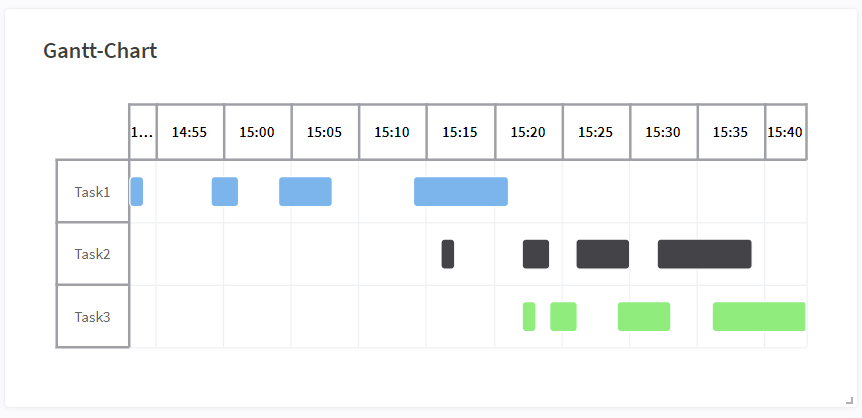The height and width of the screenshot is (418, 862).
Task: Select the 15:20 time header cell
Action: (528, 132)
